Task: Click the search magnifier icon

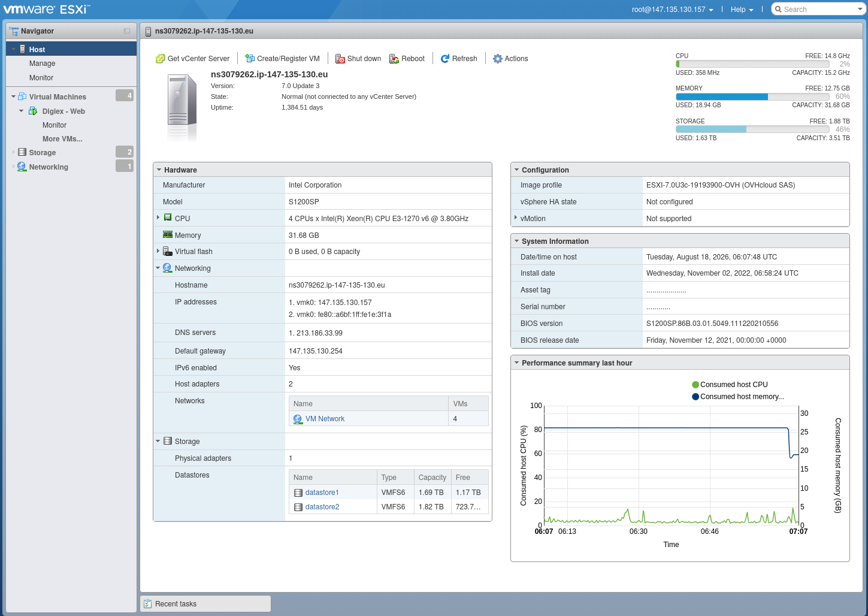Action: (778, 9)
